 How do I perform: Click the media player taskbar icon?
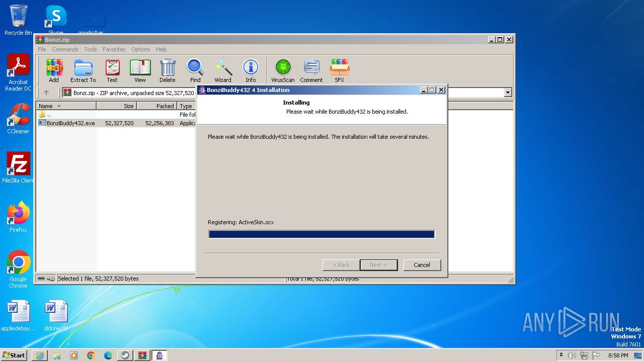point(74,355)
